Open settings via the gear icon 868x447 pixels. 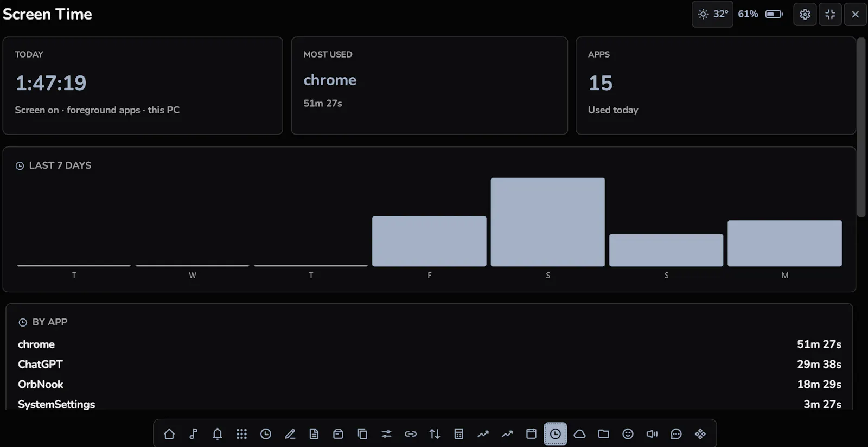tap(805, 14)
